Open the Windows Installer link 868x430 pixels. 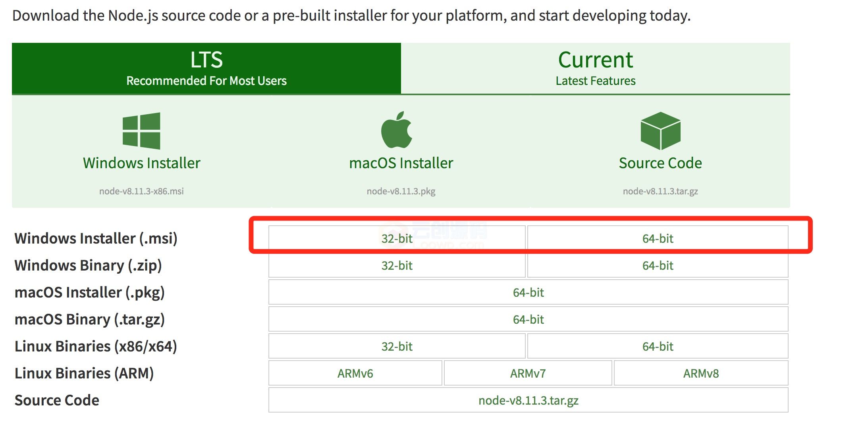141,163
